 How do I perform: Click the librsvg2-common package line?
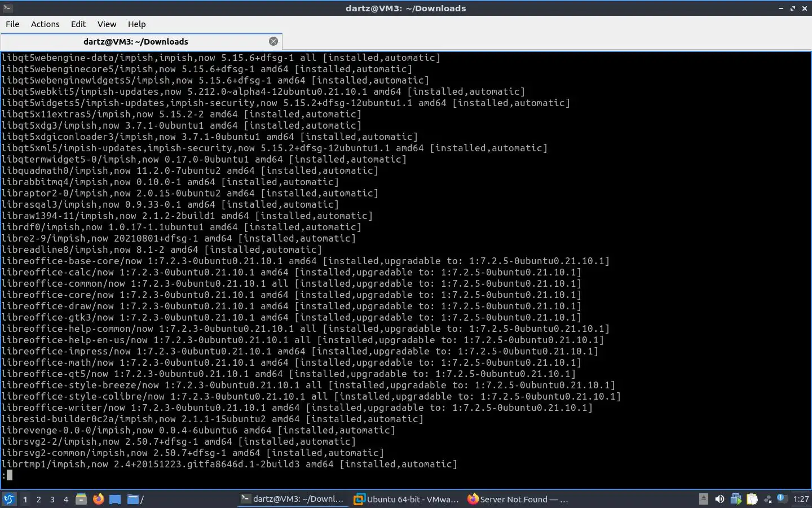(x=193, y=453)
